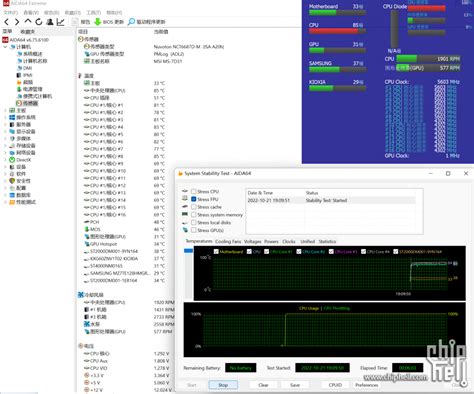Select the 系统概述 tree item
Viewport: 474px width, 394px height.
click(x=29, y=54)
